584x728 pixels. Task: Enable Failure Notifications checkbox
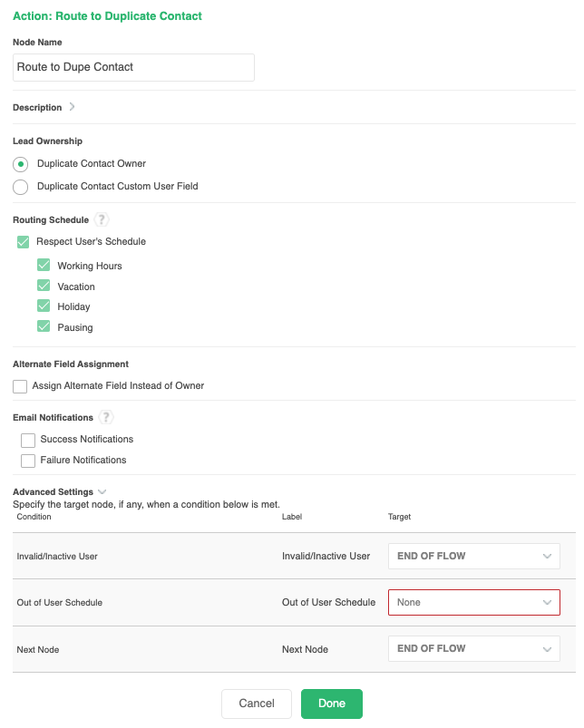(28, 461)
